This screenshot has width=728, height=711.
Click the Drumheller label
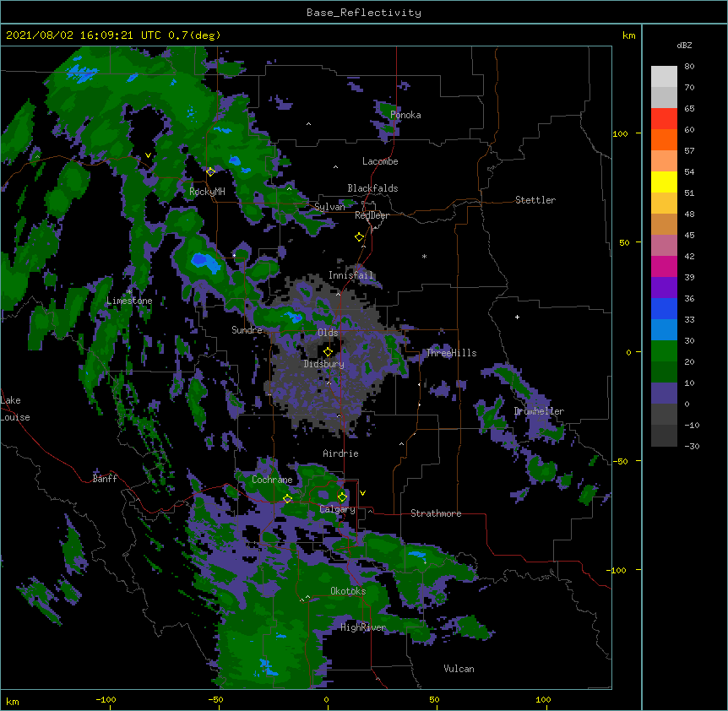point(539,411)
